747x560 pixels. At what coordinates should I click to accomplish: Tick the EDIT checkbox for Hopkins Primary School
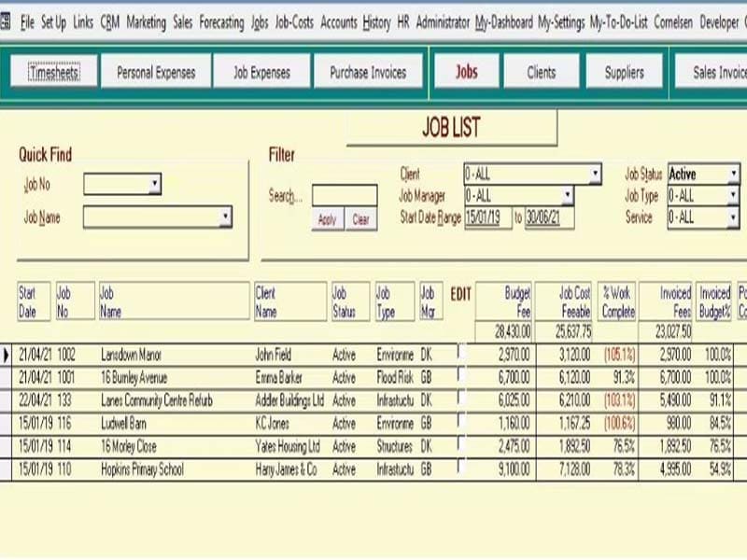[x=461, y=467]
